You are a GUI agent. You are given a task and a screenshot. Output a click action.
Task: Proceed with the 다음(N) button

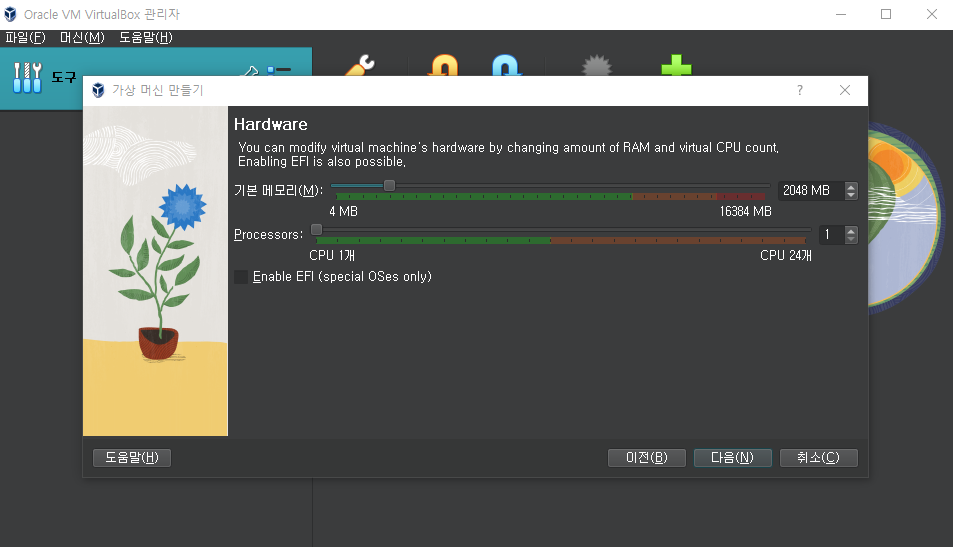pos(732,458)
